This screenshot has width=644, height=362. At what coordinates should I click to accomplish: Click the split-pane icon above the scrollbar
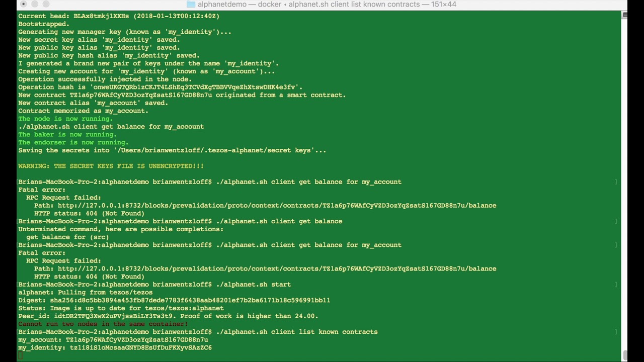pyautogui.click(x=625, y=15)
